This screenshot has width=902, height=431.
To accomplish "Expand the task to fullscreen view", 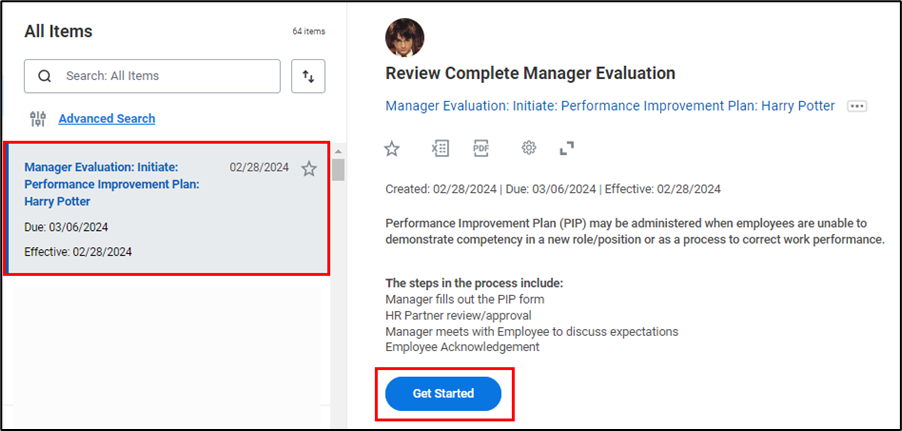I will 567,148.
